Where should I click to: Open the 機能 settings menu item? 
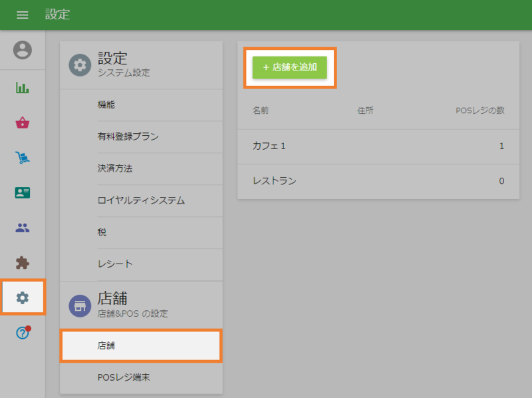click(x=141, y=104)
